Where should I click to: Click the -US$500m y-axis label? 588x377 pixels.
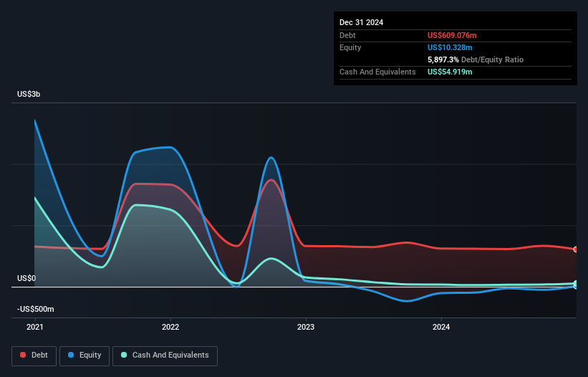pyautogui.click(x=36, y=309)
